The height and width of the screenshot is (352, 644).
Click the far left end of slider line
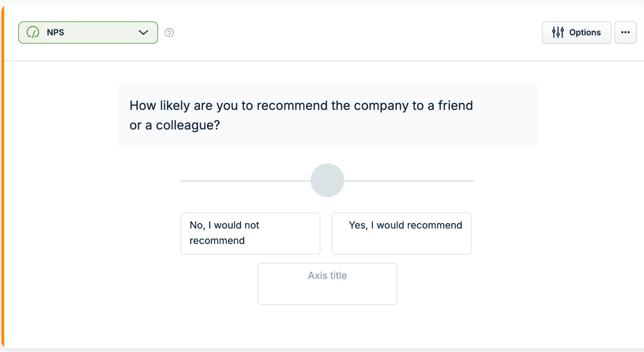[182, 181]
